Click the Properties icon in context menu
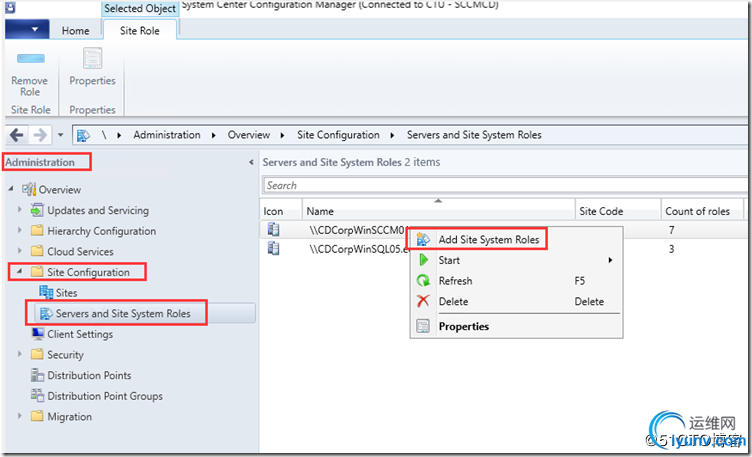752x457 pixels. click(x=423, y=326)
